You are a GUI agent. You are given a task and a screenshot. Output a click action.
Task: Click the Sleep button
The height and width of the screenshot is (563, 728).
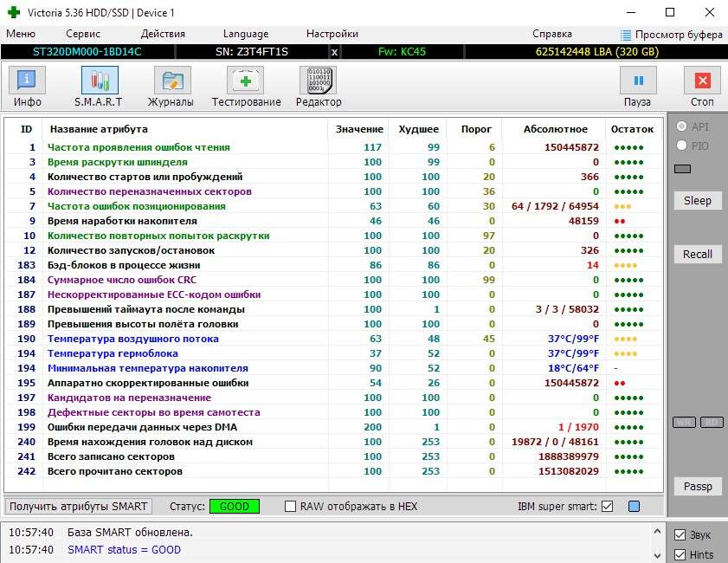[x=698, y=201]
